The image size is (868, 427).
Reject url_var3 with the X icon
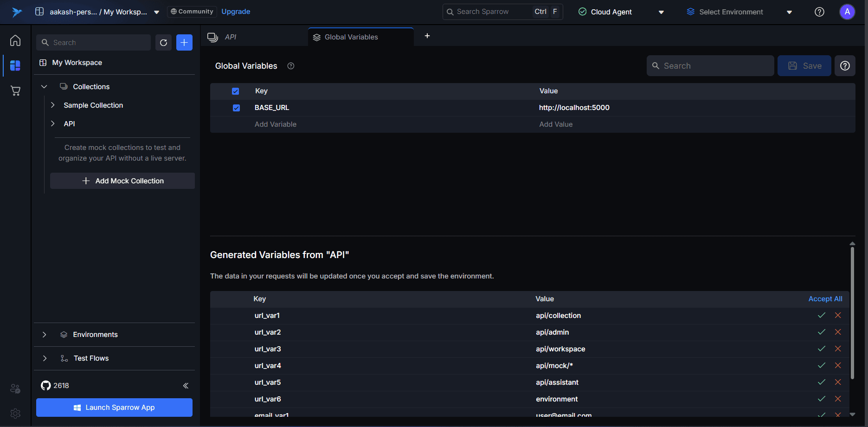[x=838, y=349]
